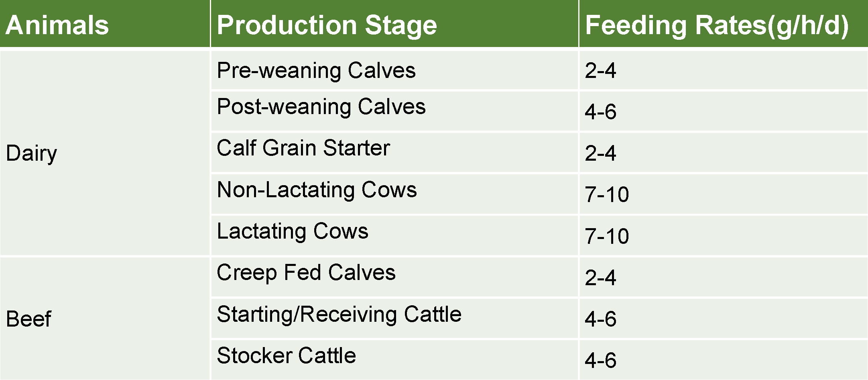Click the Non-Lactating Cows cell

point(394,194)
